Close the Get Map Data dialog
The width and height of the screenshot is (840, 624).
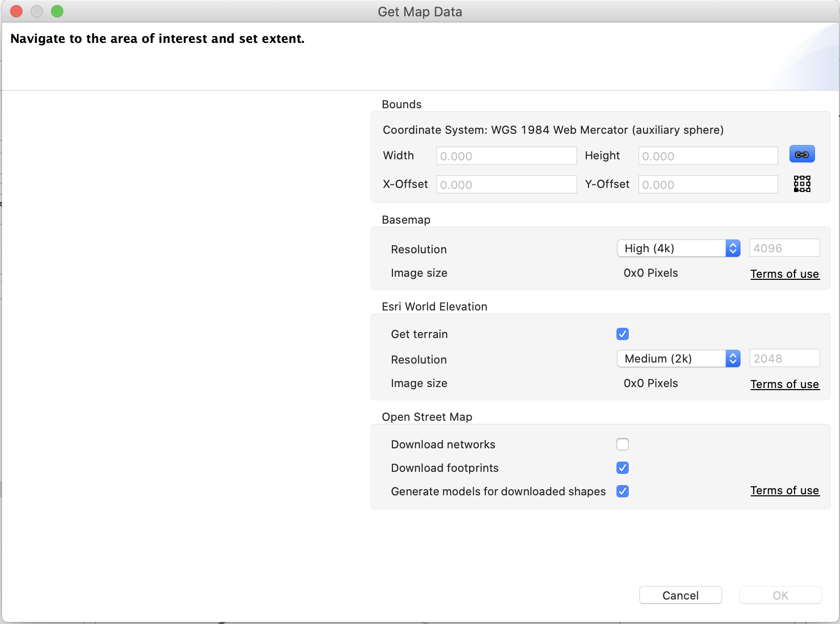(16, 11)
